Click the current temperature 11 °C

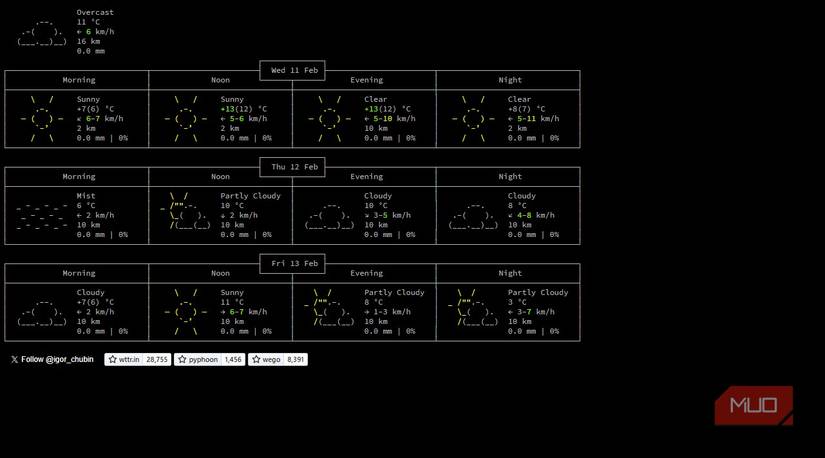coord(88,22)
